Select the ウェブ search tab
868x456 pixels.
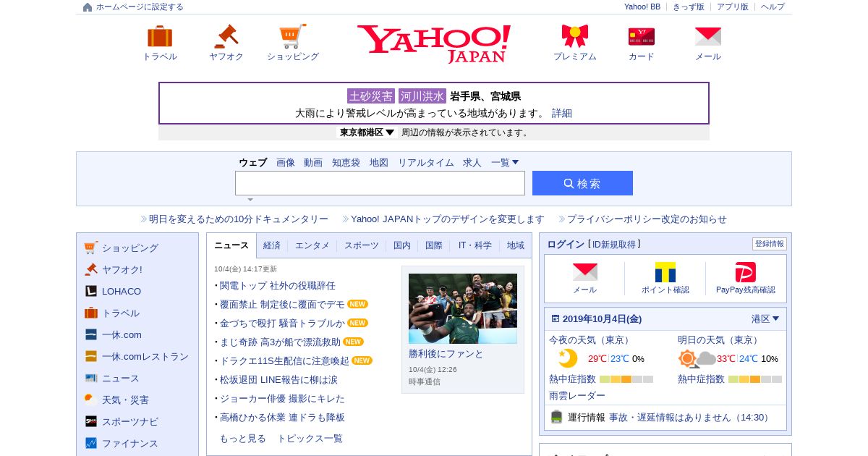pyautogui.click(x=252, y=163)
